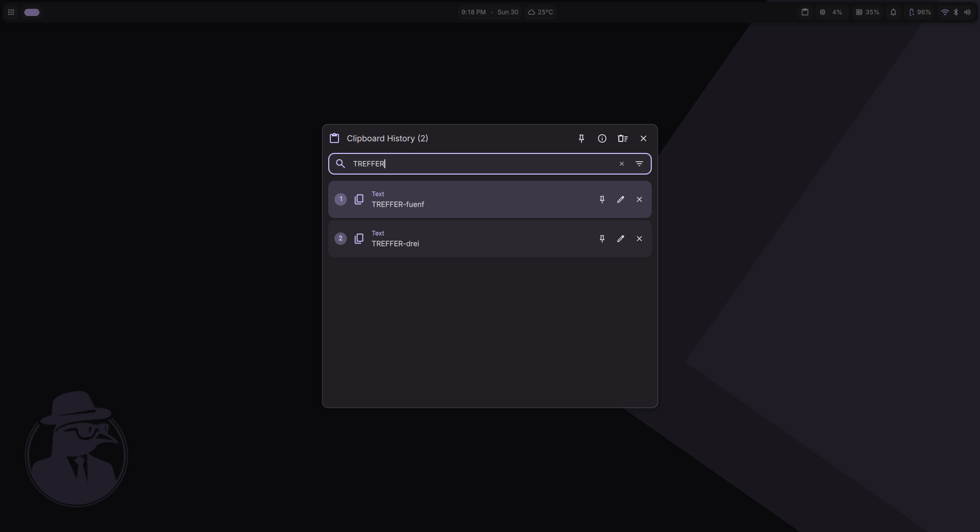Pin the TREFFER-drei entry
The height and width of the screenshot is (532, 980).
point(602,239)
